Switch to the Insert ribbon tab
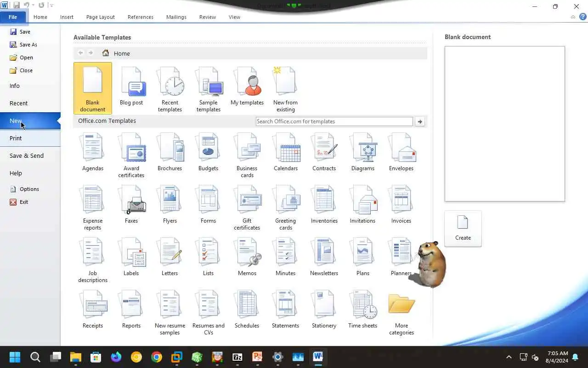This screenshot has width=588, height=368. click(x=67, y=17)
